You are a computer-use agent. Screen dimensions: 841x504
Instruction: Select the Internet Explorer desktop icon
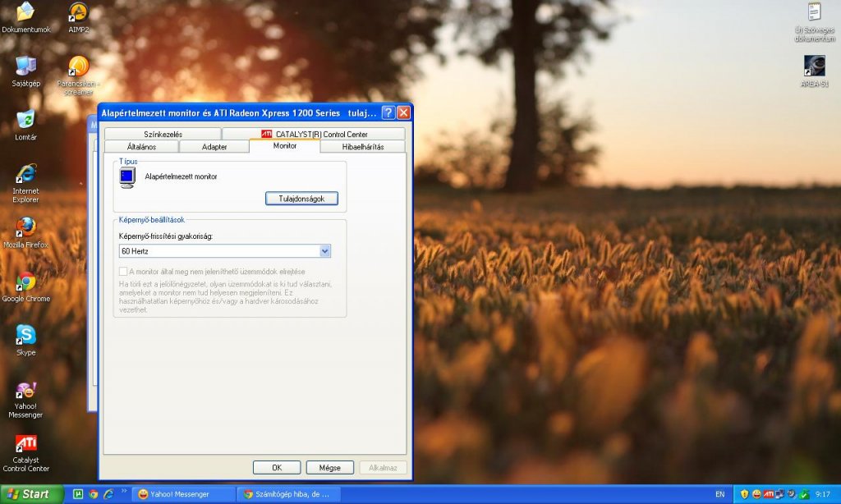tap(25, 183)
